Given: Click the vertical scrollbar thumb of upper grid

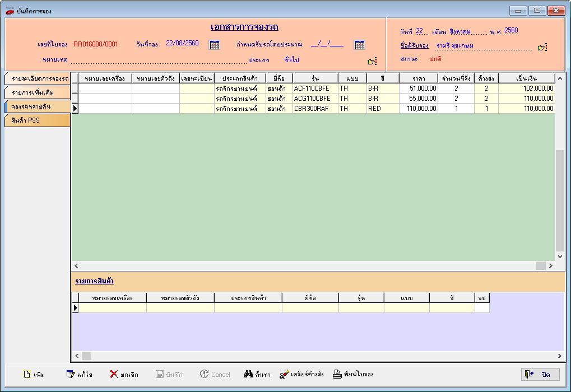Looking at the screenshot, I should click(560, 200).
